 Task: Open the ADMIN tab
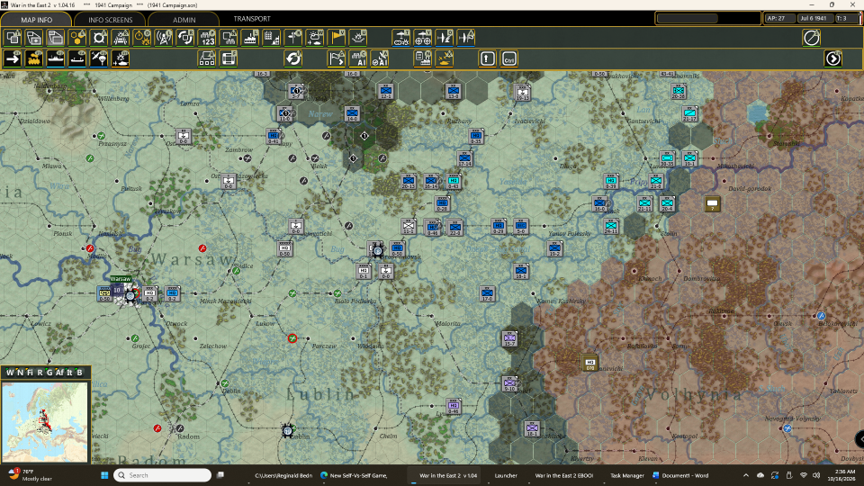click(184, 19)
